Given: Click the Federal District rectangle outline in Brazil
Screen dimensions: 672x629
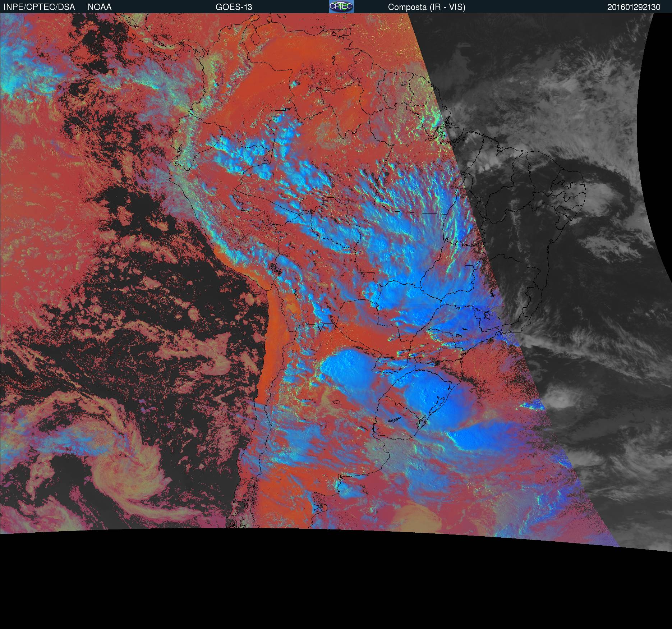Looking at the screenshot, I should point(469,267).
